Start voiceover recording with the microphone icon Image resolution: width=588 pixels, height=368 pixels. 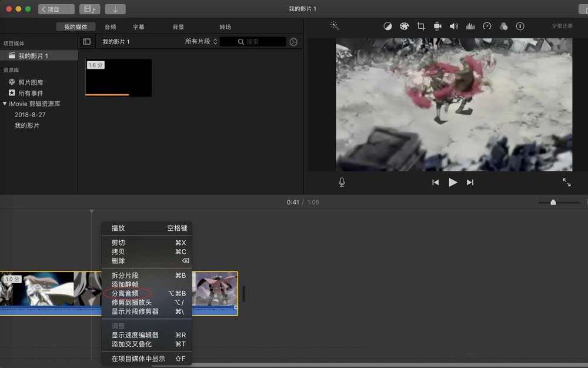click(x=342, y=182)
